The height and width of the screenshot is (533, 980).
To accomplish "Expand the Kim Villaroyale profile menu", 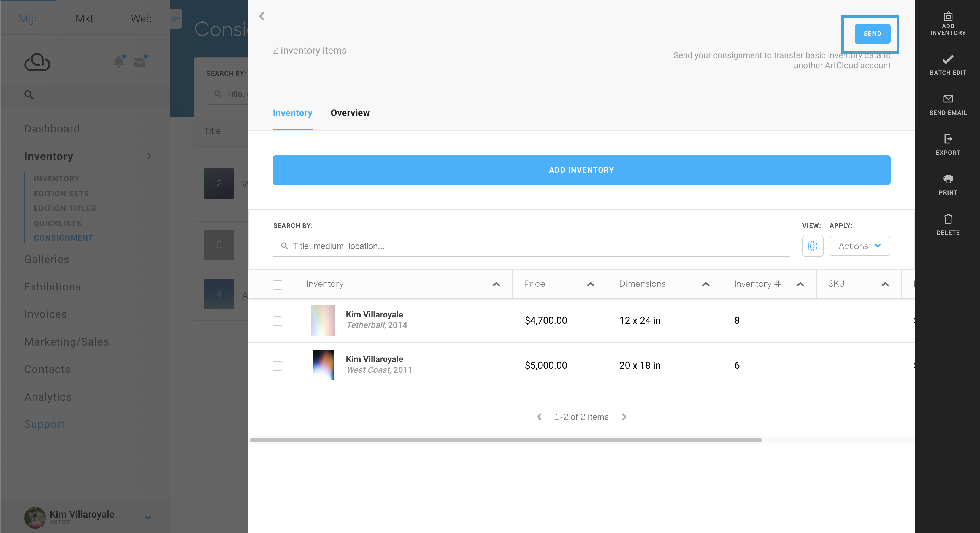I will pos(148,517).
